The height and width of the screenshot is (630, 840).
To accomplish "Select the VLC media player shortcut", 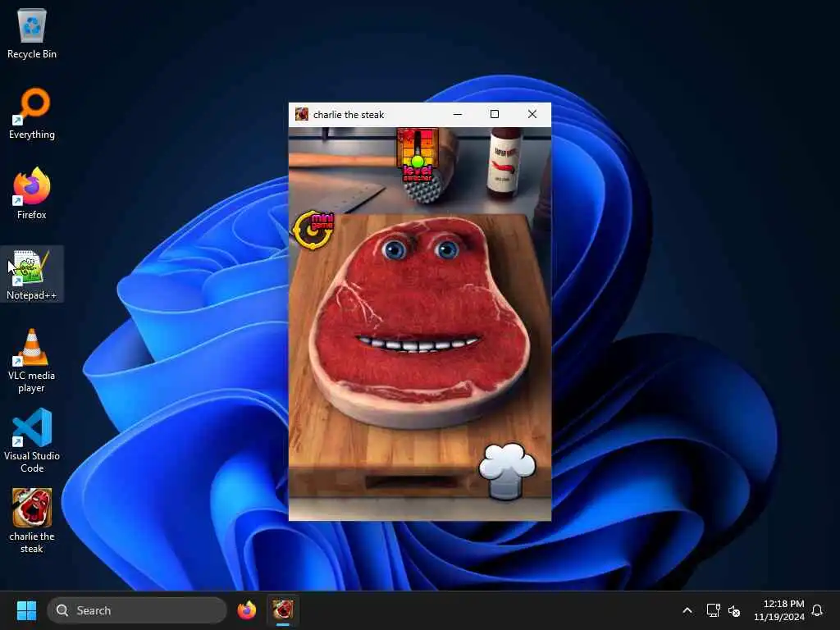I will (x=32, y=361).
